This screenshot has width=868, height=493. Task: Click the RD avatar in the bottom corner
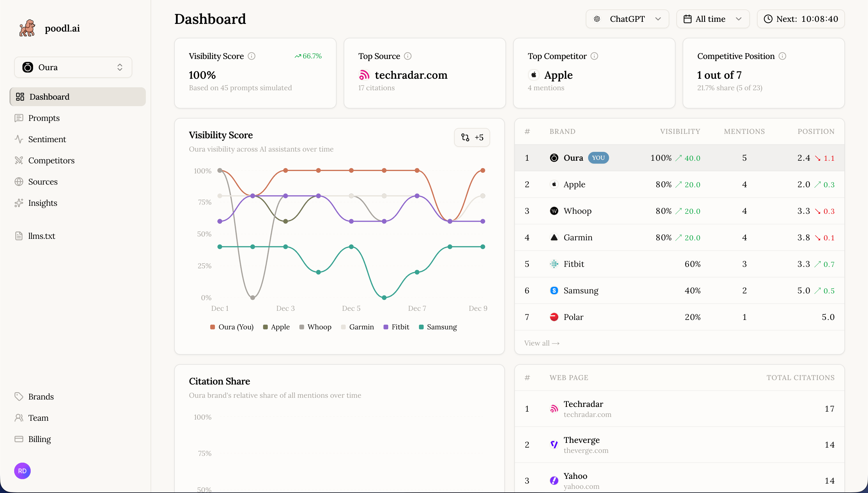22,471
